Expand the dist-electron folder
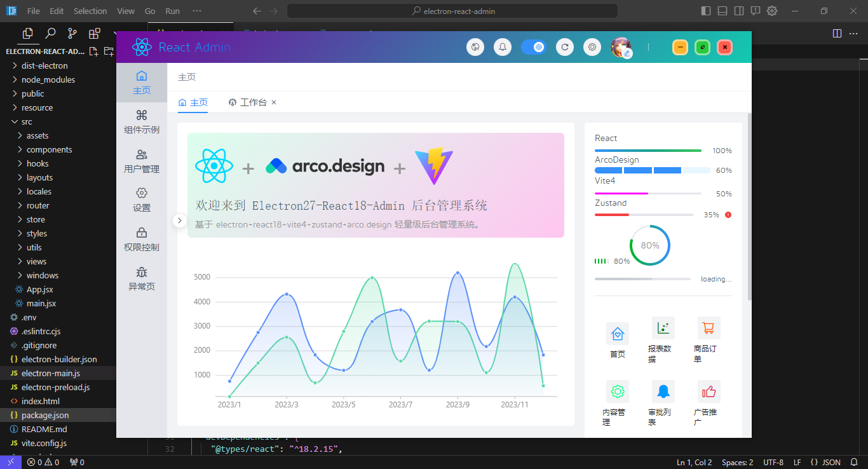 tap(58, 65)
